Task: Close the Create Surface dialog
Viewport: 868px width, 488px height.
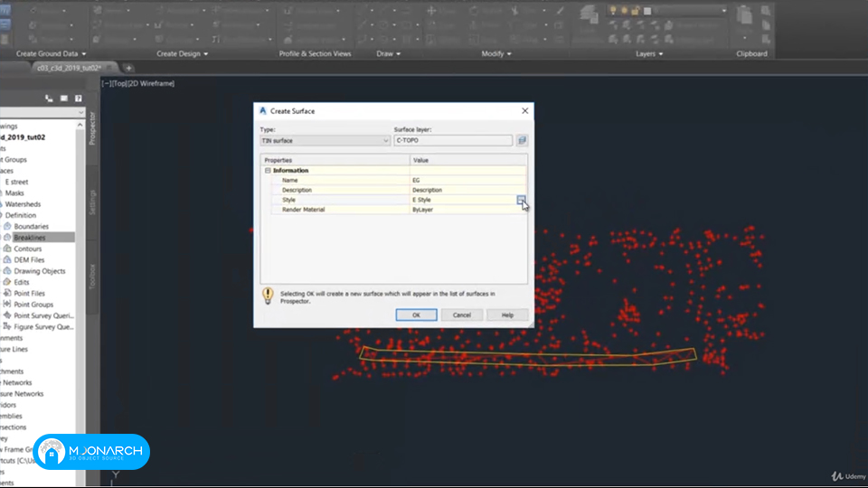Action: pyautogui.click(x=524, y=110)
